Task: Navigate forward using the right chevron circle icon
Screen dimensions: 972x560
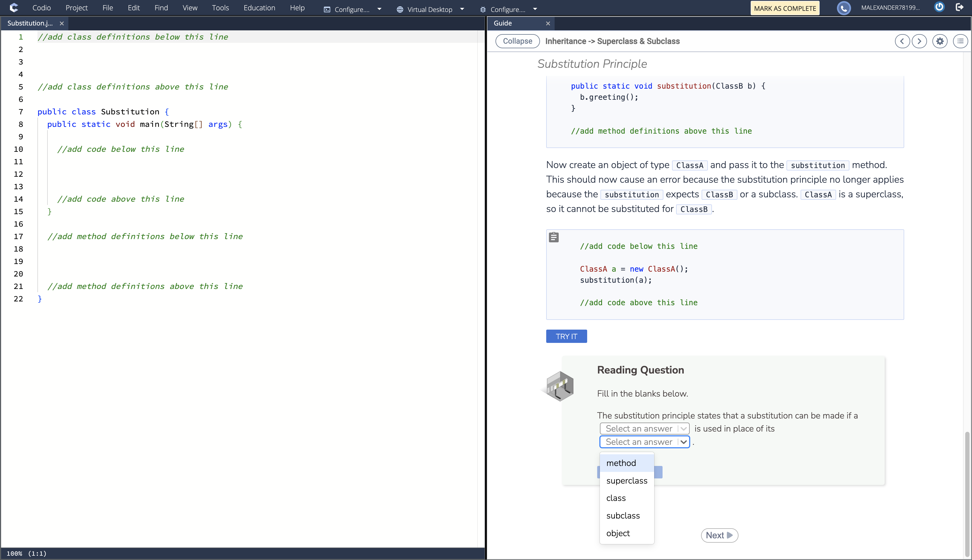Action: coord(920,41)
